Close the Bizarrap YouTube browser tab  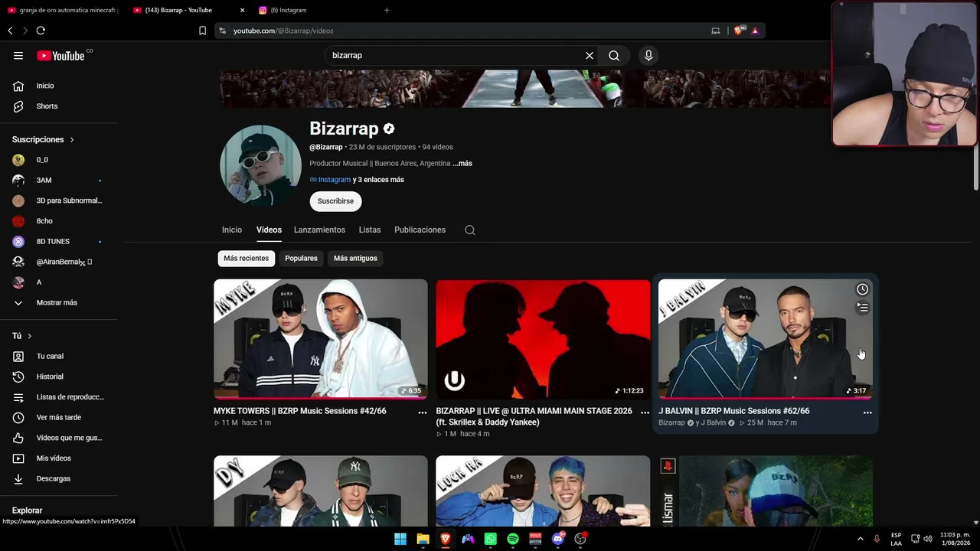pos(242,10)
